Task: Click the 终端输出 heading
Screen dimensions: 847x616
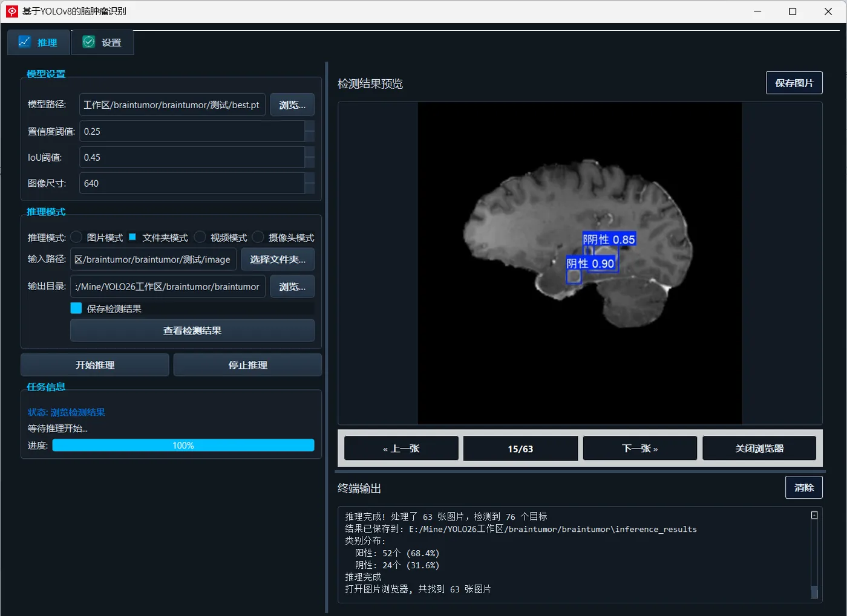Action: 359,488
